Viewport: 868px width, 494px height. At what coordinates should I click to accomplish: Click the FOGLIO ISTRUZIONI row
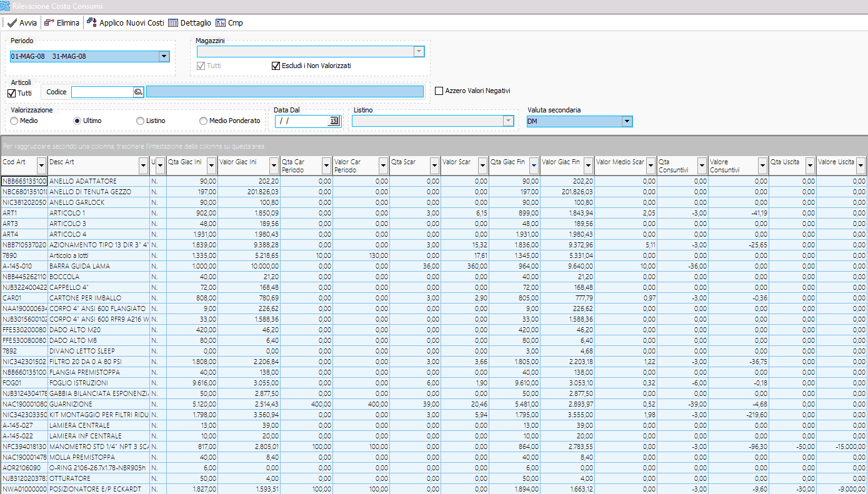[434, 383]
